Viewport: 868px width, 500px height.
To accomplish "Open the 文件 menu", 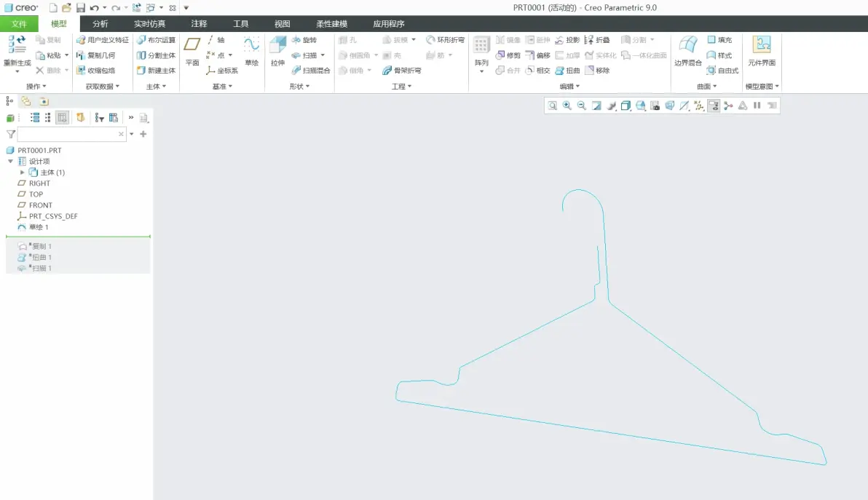I will 19,24.
